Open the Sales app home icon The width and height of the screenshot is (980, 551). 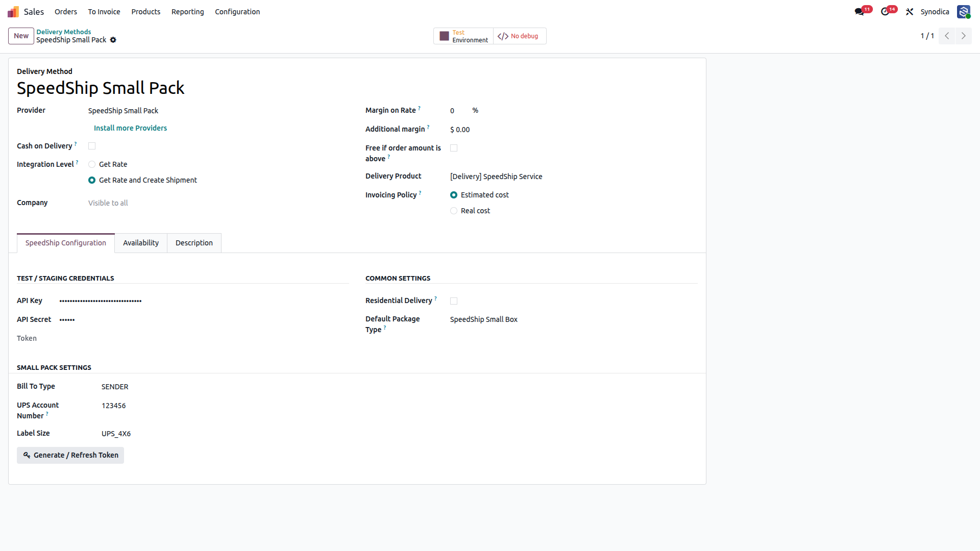coord(13,11)
